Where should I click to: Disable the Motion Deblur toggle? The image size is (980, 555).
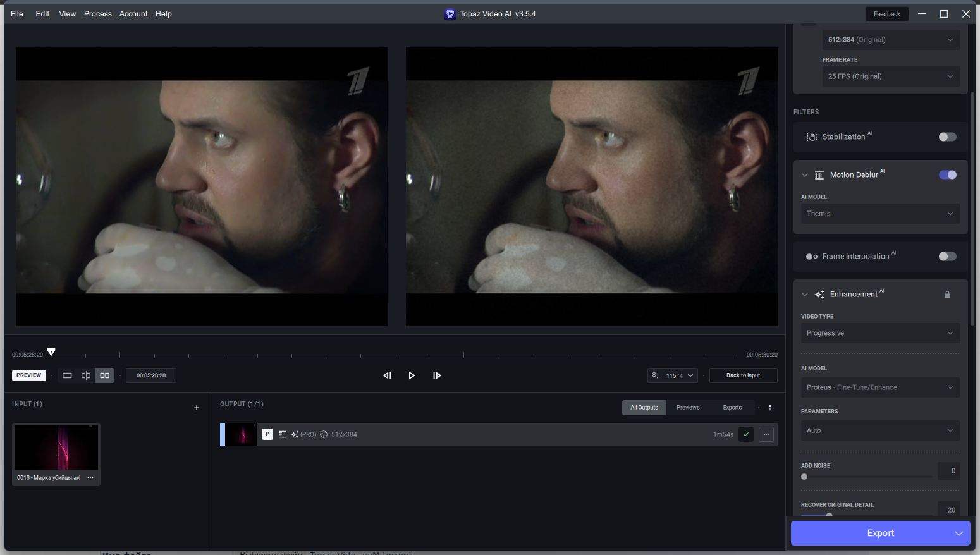click(x=947, y=174)
